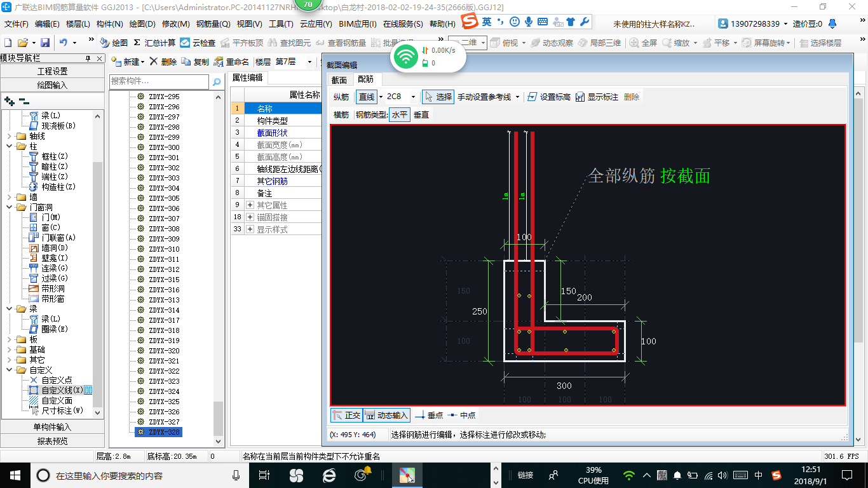Click the 其它钢筋 property row
This screenshot has width=868, height=488.
(x=276, y=181)
